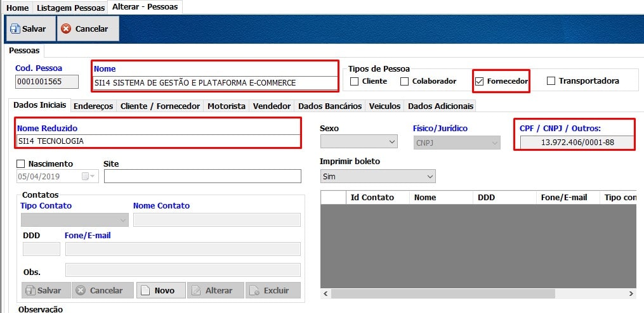Tick the Colaborador checkbox

click(404, 81)
